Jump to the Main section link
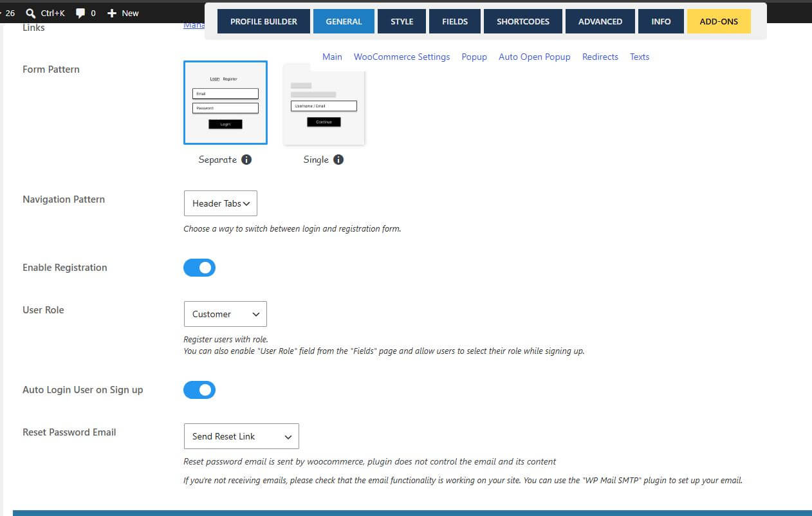This screenshot has width=812, height=516. coord(332,57)
